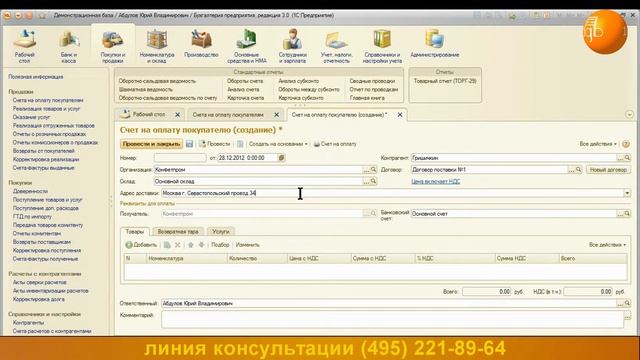Screen dimensions: 640x360
Task: Click the copy row icon in Товары toolbar
Action: 167,245
